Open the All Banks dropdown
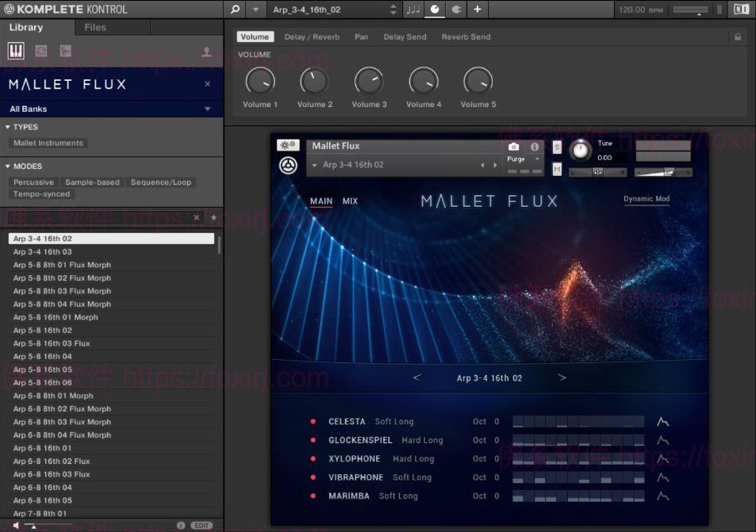This screenshot has width=756, height=532. pyautogui.click(x=111, y=109)
